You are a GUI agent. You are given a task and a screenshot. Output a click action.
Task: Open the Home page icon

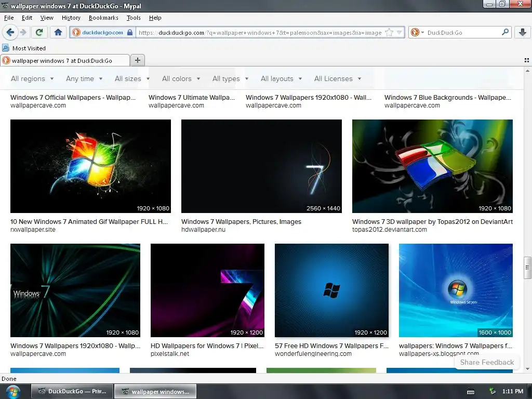coord(58,32)
